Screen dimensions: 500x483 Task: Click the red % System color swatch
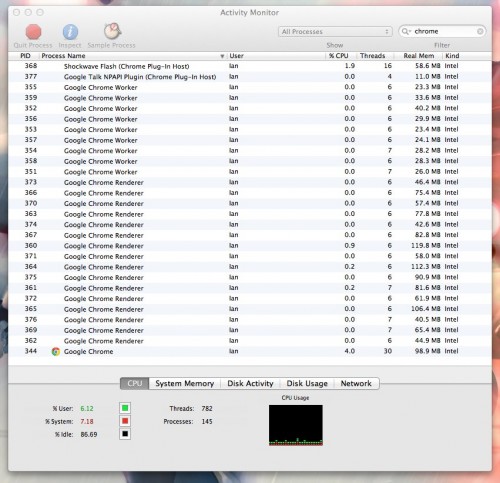point(125,421)
